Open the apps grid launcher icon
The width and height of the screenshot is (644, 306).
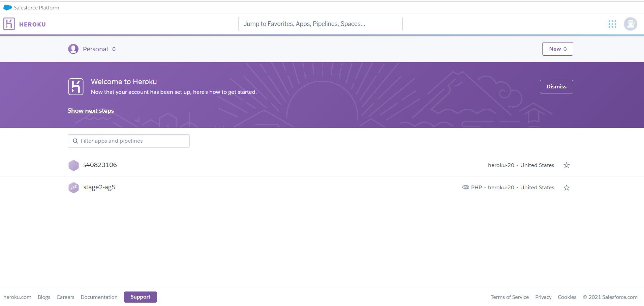click(612, 24)
